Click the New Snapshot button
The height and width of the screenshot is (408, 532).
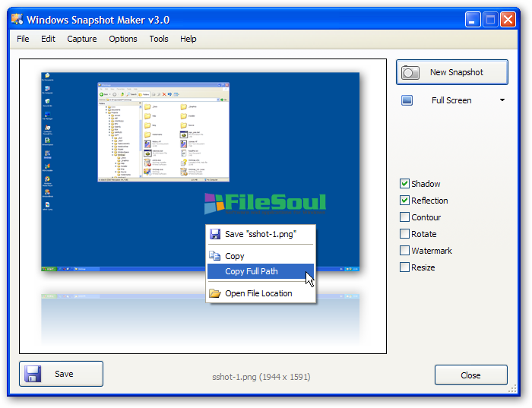[452, 72]
